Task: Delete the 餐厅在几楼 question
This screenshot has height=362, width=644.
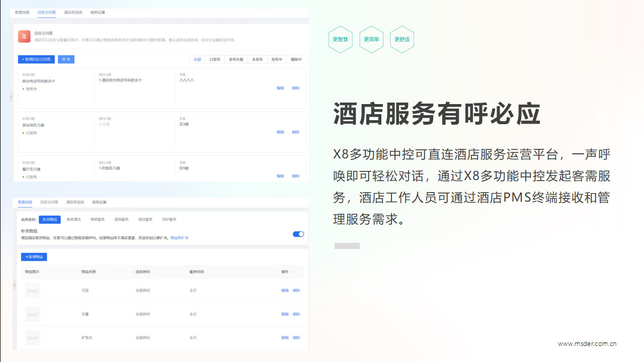Action: coord(296,176)
